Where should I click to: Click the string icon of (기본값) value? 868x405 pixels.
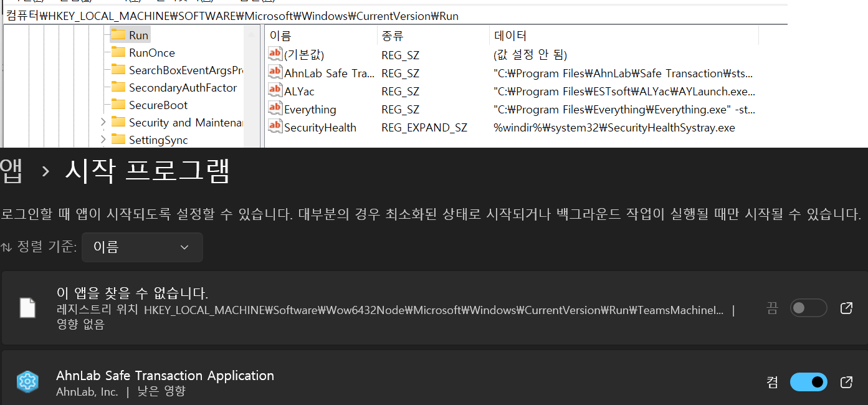[x=275, y=54]
